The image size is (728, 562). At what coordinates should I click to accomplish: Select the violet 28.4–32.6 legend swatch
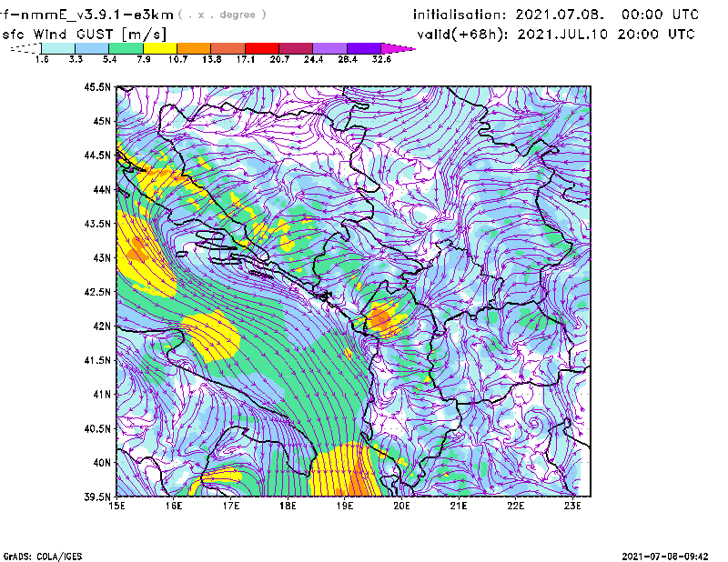point(364,48)
